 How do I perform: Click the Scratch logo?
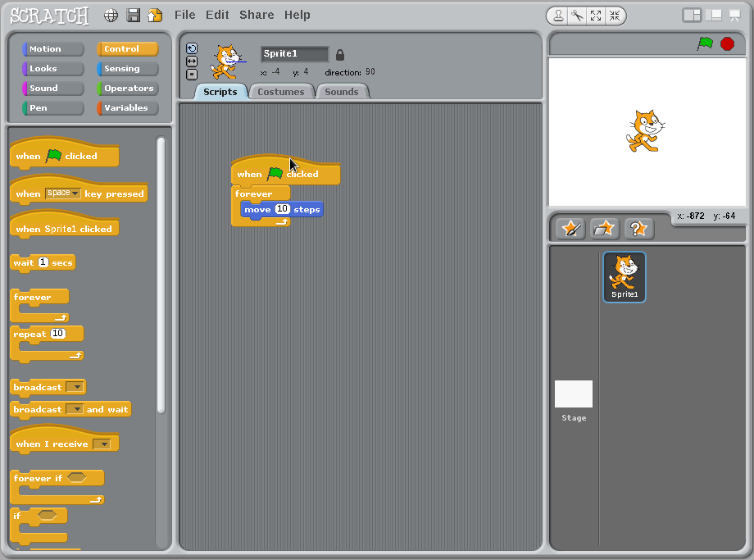click(x=49, y=16)
